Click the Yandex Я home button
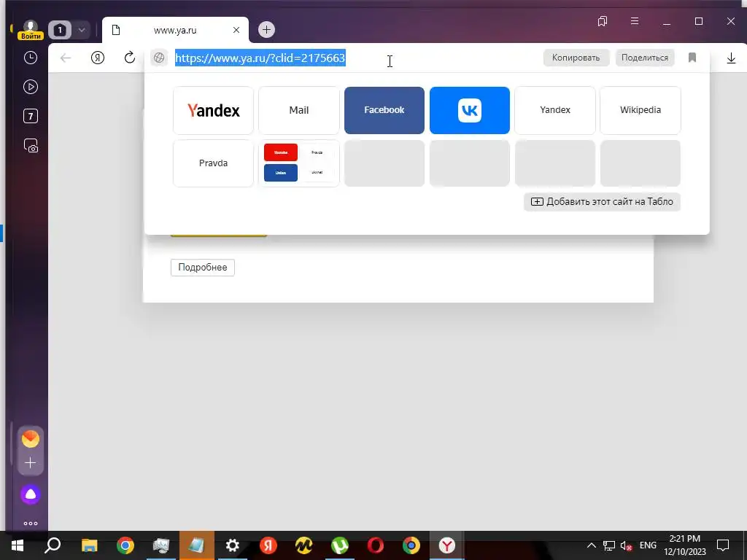The height and width of the screenshot is (560, 747). pos(98,58)
